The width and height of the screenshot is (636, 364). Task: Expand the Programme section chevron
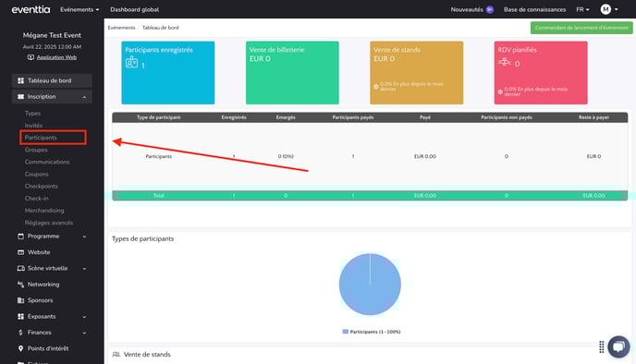pos(84,237)
